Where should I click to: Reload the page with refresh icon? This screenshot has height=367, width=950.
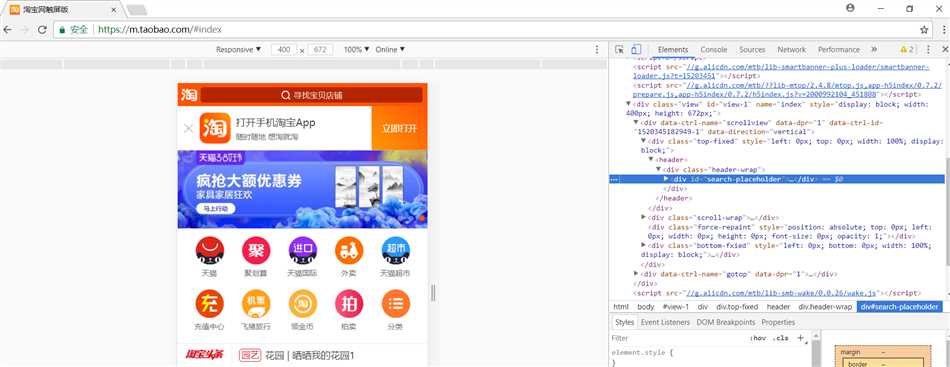(x=42, y=30)
